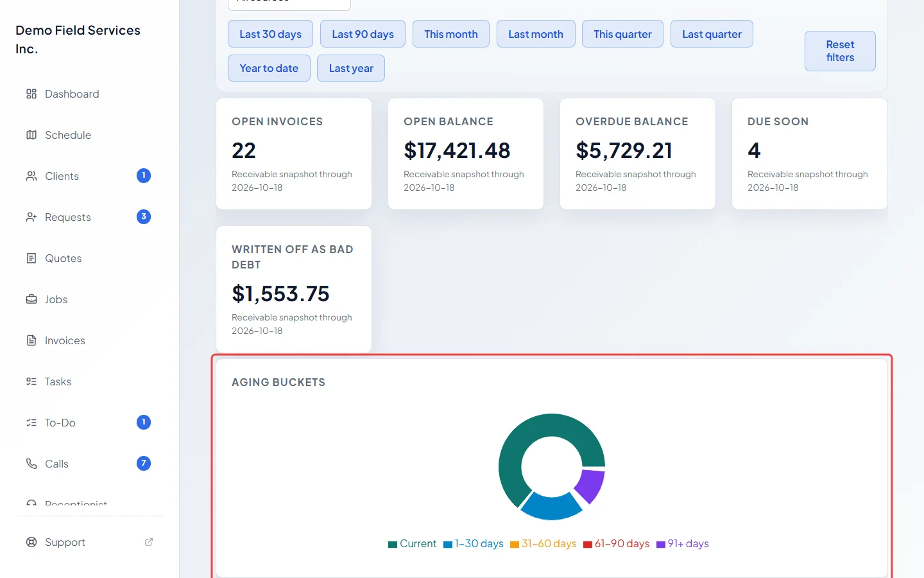The width and height of the screenshot is (924, 578).
Task: Go to the Jobs section
Action: tap(90, 299)
